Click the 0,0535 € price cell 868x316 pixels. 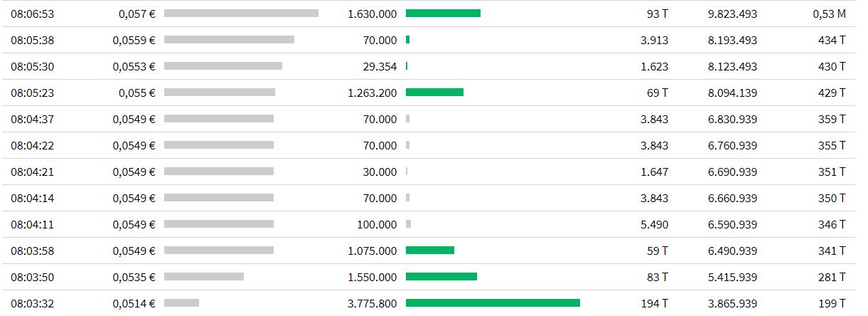134,278
